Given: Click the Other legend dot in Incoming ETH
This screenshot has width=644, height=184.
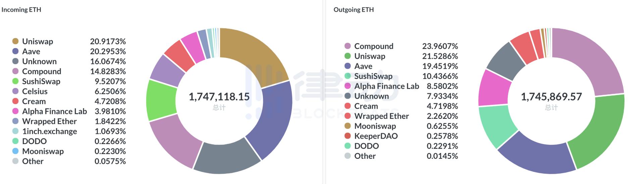Looking at the screenshot, I should point(15,161).
